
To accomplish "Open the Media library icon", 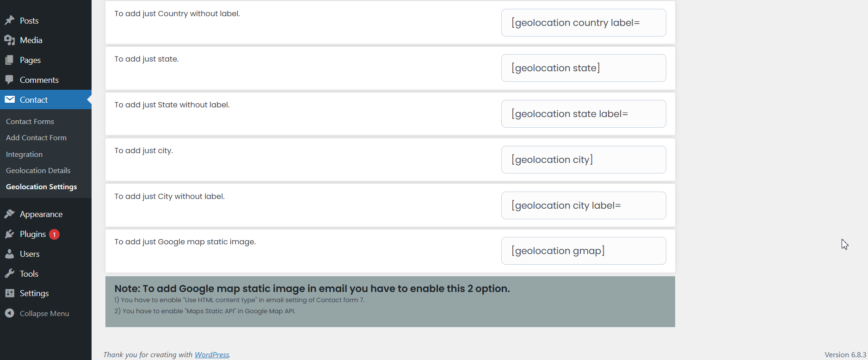I will pos(10,40).
